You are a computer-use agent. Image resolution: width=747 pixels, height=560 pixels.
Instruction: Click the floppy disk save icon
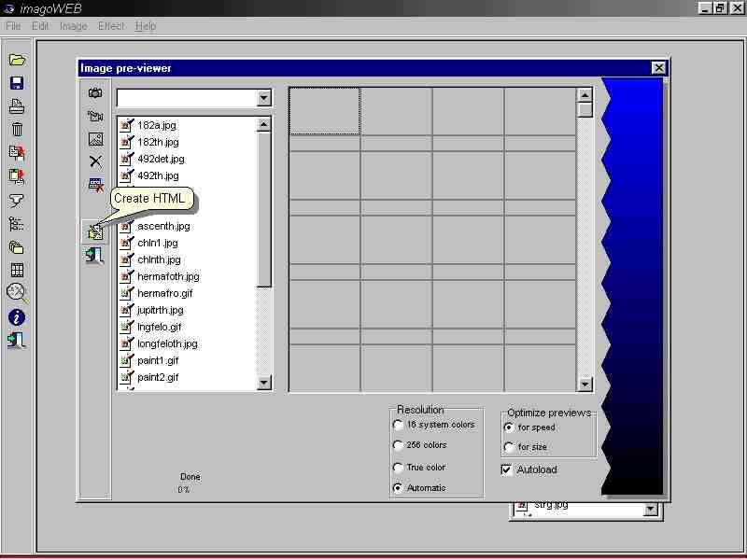[x=17, y=84]
